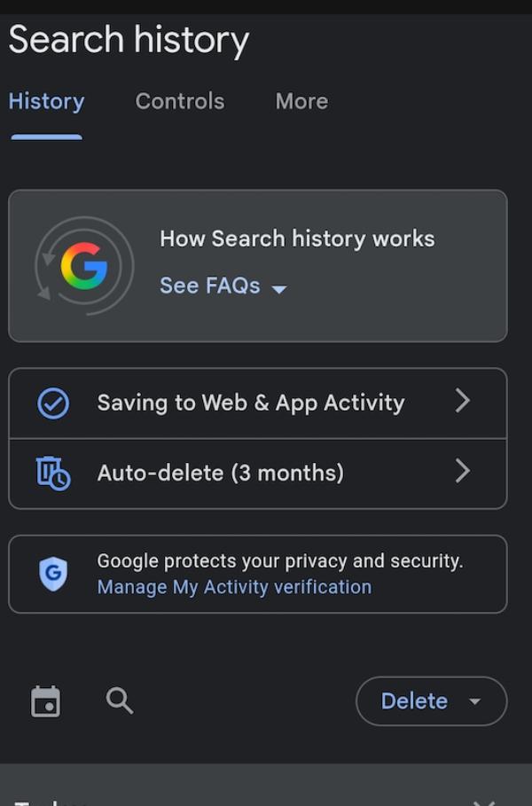Click the How Search history works heading
Screen dimensions: 532x806
pyautogui.click(x=297, y=239)
